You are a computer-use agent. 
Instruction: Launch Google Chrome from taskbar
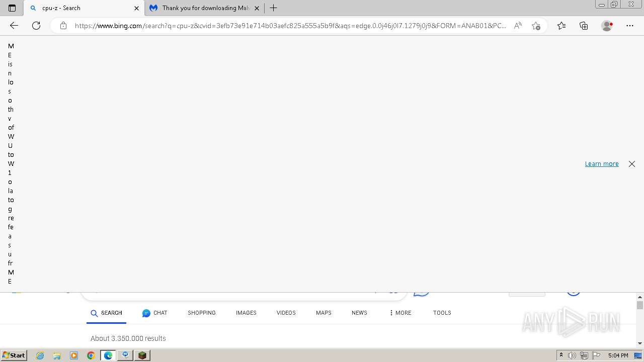[x=91, y=355]
